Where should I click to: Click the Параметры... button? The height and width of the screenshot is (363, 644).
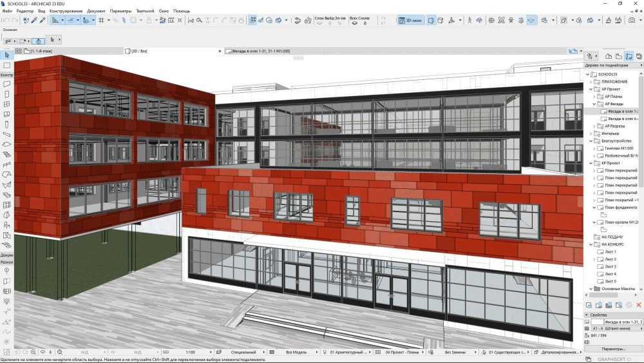pos(613,348)
